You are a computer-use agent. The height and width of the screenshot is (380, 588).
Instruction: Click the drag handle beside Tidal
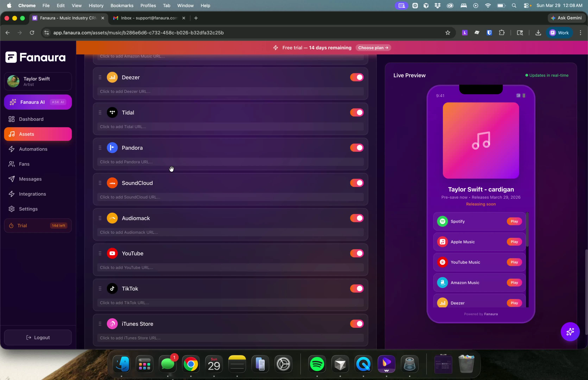point(100,113)
